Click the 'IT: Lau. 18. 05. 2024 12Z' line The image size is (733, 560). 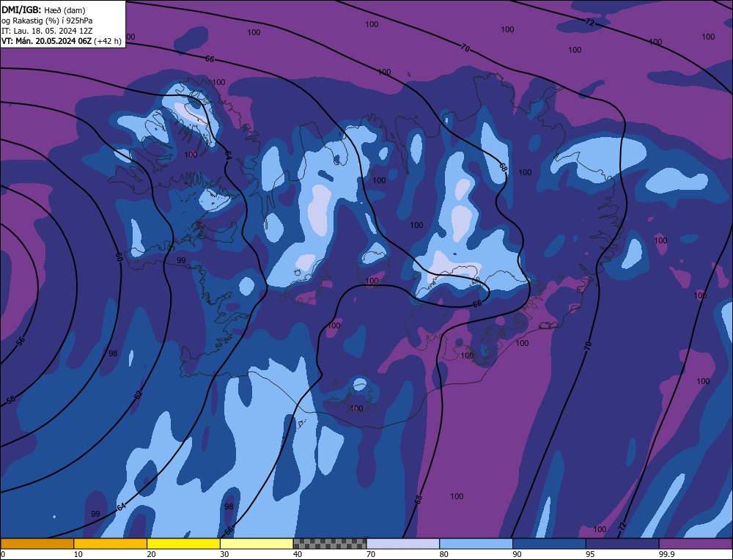tap(47, 31)
